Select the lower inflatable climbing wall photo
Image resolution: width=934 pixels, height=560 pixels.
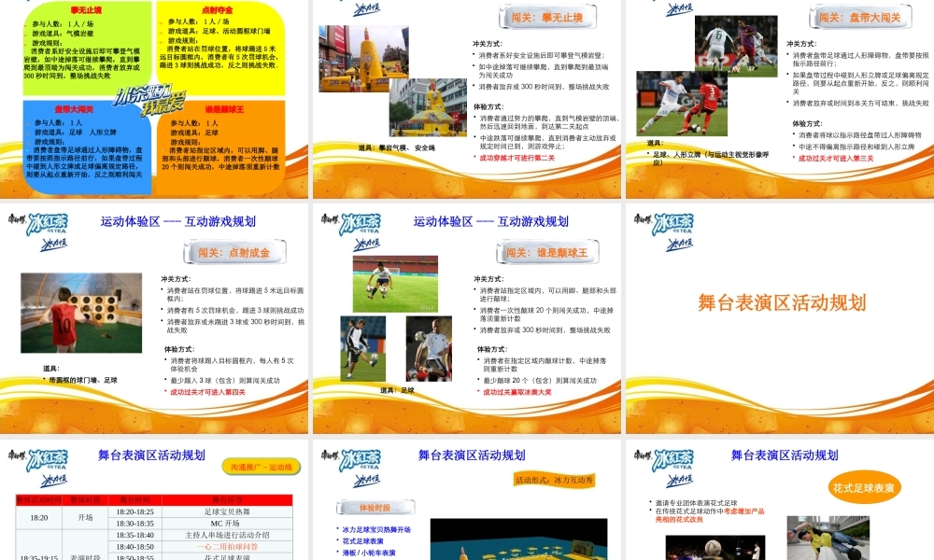pyautogui.click(x=428, y=107)
